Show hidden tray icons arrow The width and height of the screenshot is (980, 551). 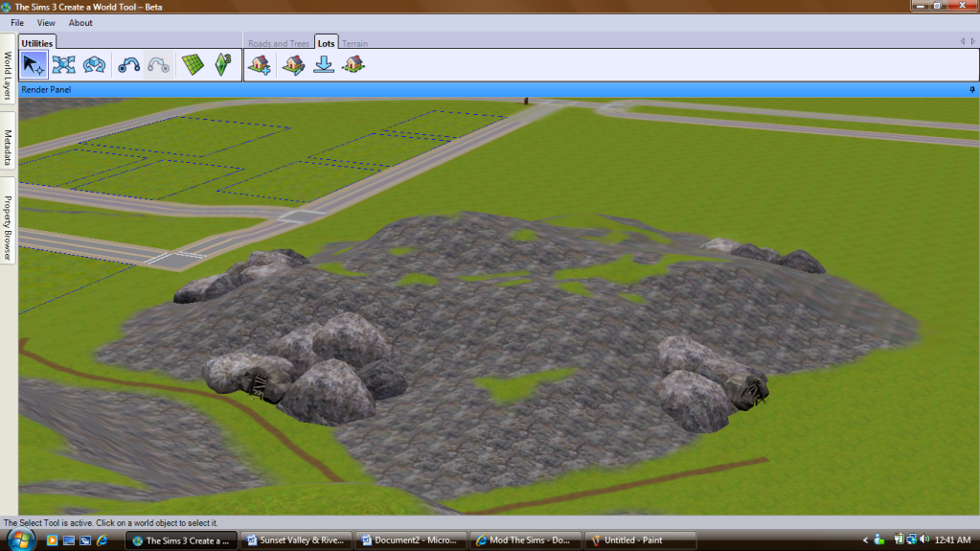coord(866,540)
